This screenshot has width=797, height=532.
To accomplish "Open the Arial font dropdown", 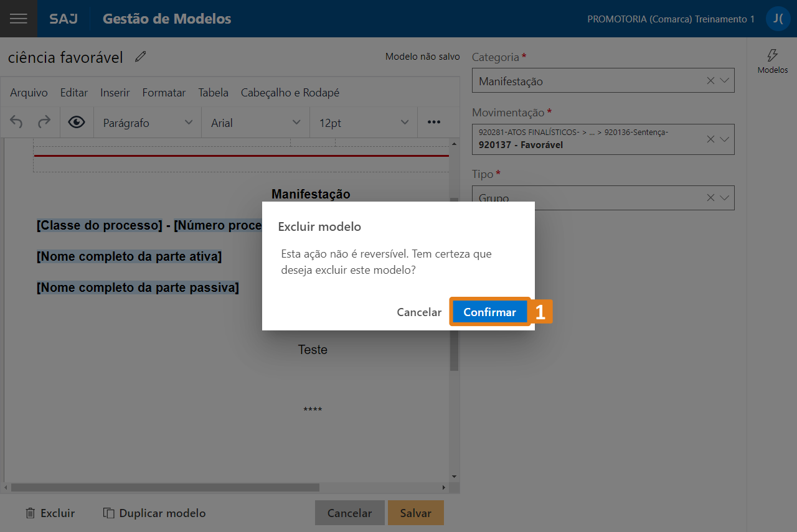I will coord(255,123).
